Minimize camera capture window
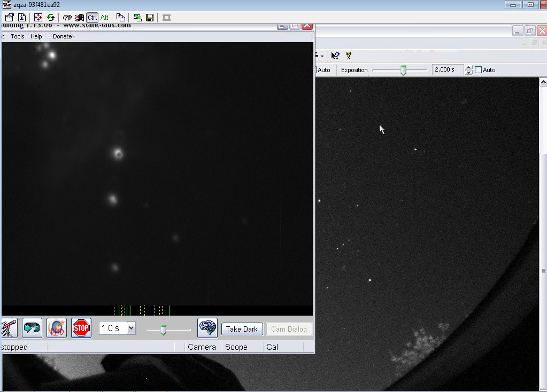The width and height of the screenshot is (547, 392). point(518,30)
